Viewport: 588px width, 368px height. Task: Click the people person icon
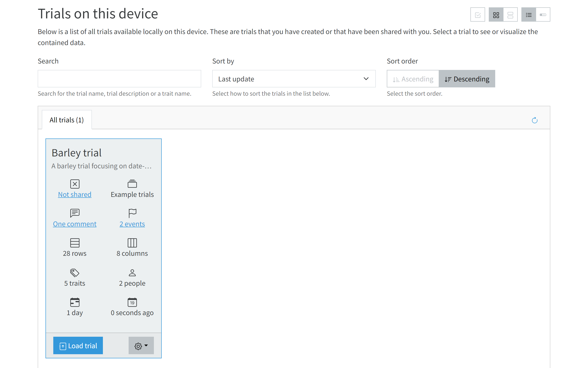pos(132,273)
